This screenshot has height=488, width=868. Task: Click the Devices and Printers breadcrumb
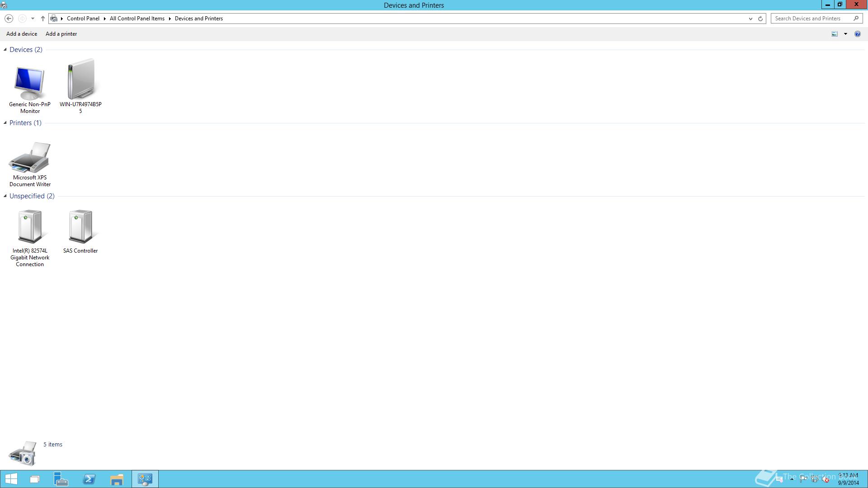click(x=199, y=19)
